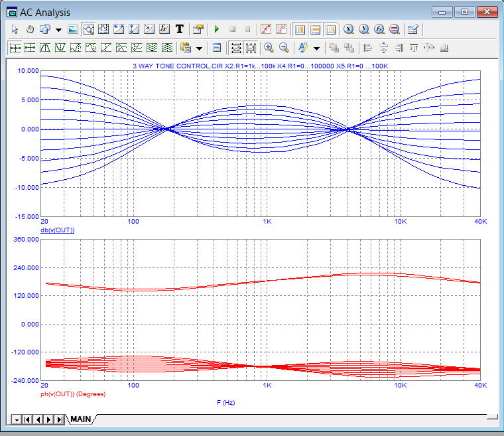Run the analysis with green play button
This screenshot has height=436, width=504.
point(217,29)
